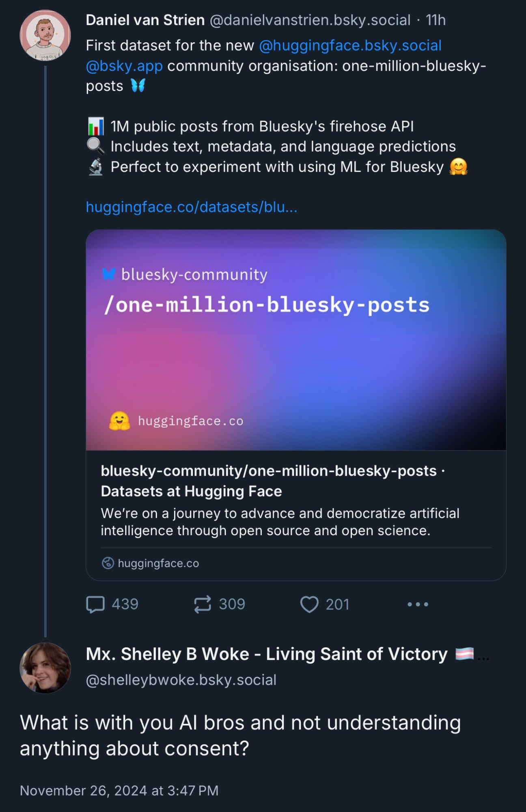Open Shelley B Woke's profile avatar
This screenshot has width=526, height=812.
pos(45,667)
